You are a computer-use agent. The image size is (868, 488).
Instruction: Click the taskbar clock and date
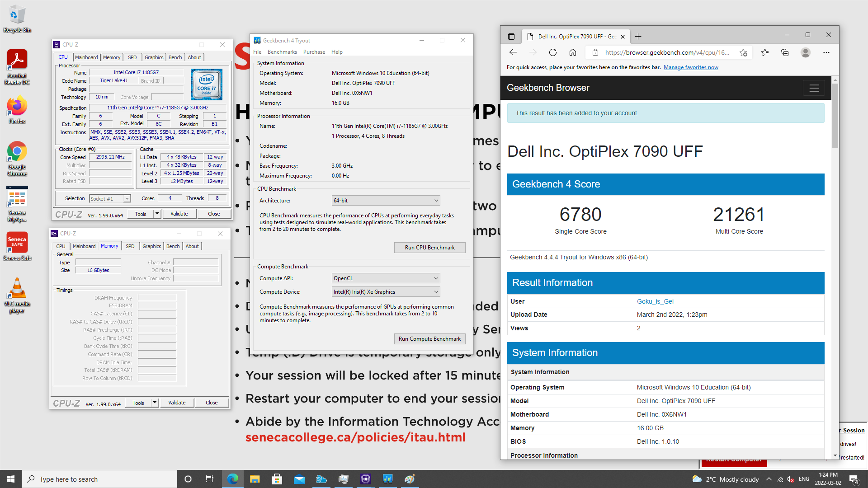click(x=828, y=479)
